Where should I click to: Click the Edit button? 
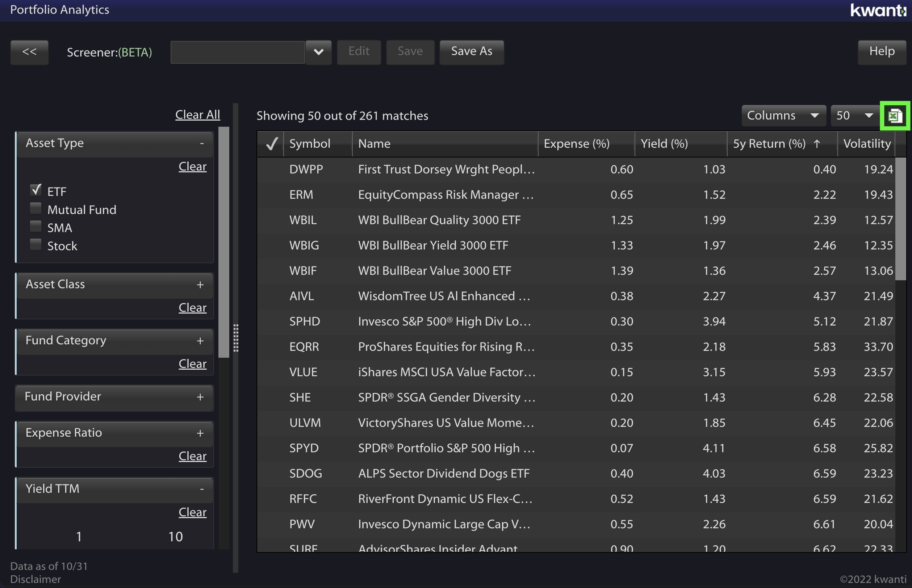coord(359,52)
